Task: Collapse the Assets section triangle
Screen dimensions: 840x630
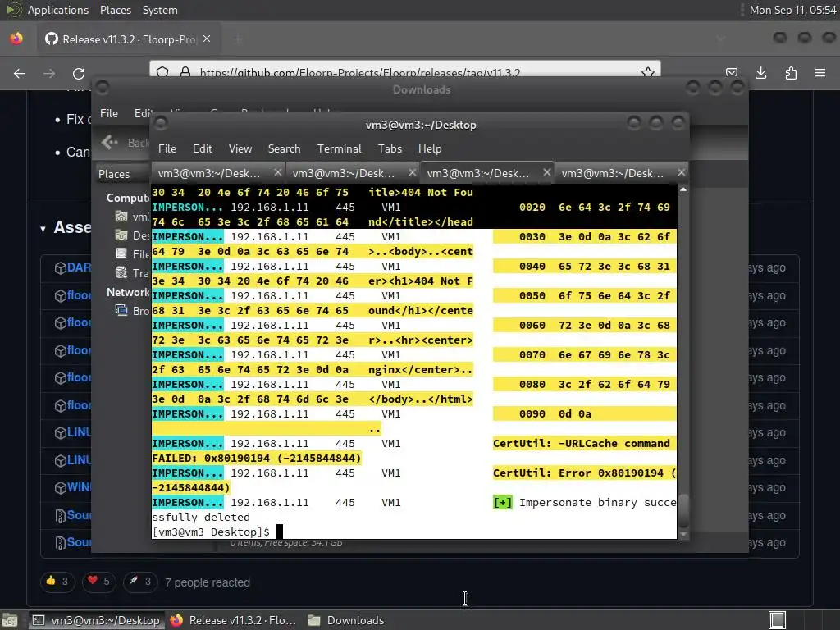Action: tap(43, 230)
